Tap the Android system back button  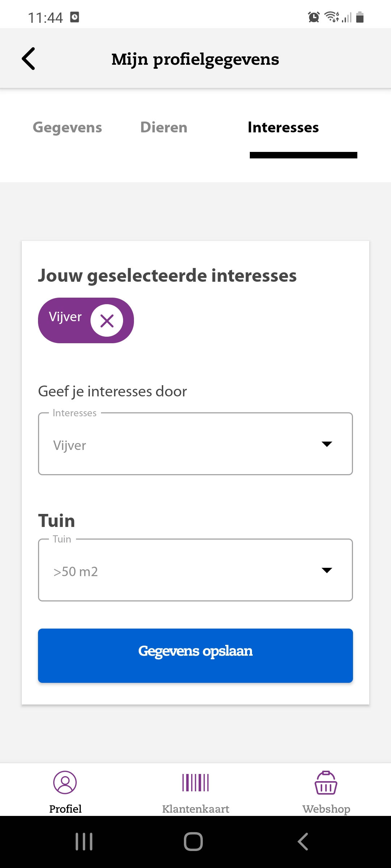[x=303, y=842]
